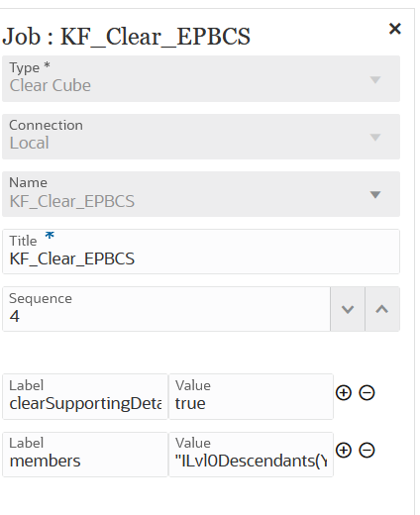Open the Type dropdown arrow
Screen dimensions: 420x515
375,79
